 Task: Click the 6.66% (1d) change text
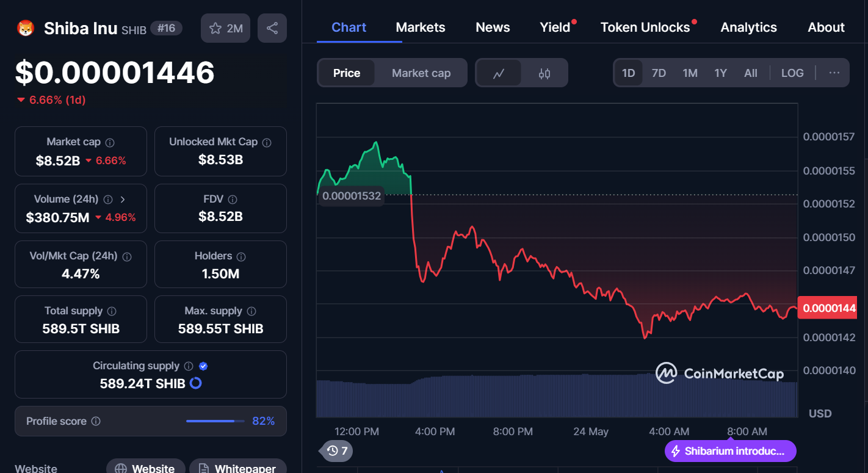coord(57,100)
